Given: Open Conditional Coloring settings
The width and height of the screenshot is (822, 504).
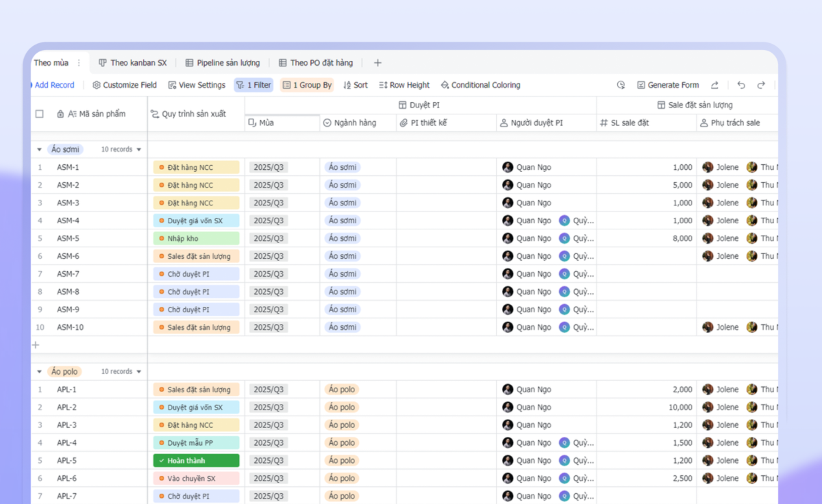Looking at the screenshot, I should pos(480,85).
